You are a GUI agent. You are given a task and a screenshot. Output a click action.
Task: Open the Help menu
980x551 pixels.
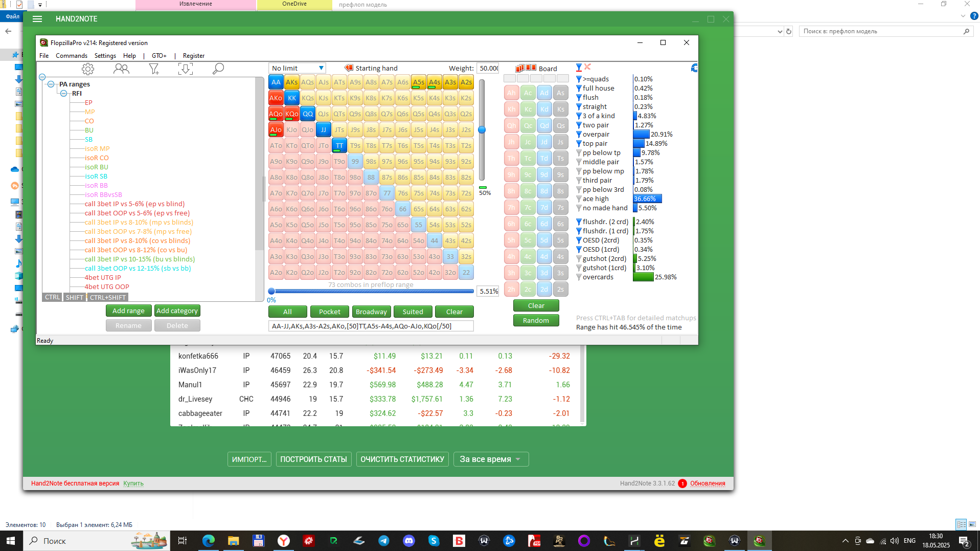(129, 56)
